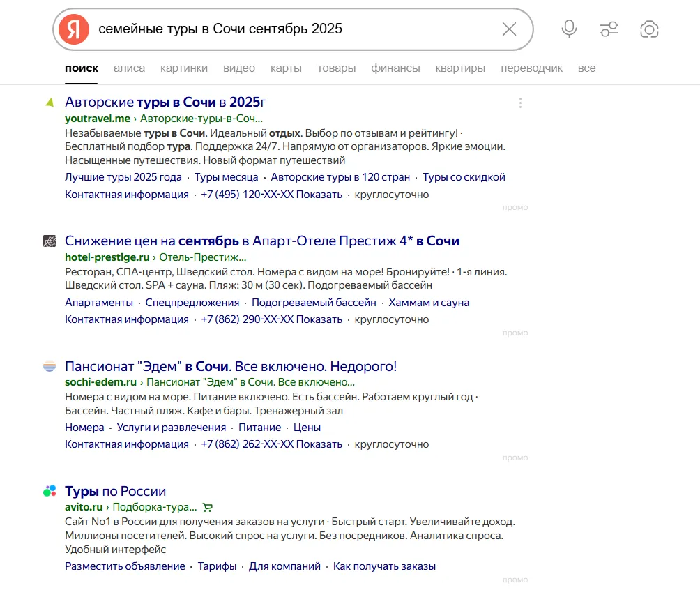
Task: Open 'Подогреваемый бассейн' sitelink
Action: [x=314, y=303]
